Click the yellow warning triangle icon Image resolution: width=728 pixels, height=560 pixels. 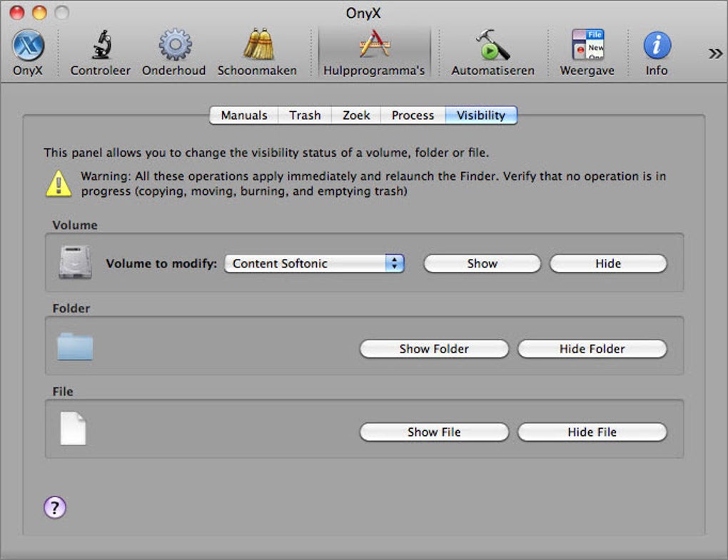59,184
